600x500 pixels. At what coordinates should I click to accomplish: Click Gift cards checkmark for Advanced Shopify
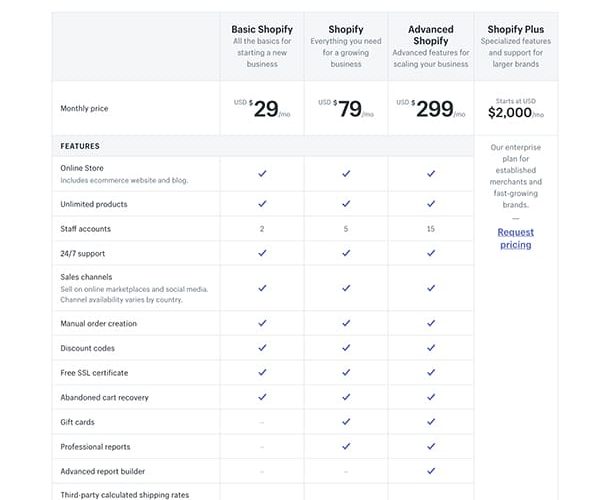431,422
